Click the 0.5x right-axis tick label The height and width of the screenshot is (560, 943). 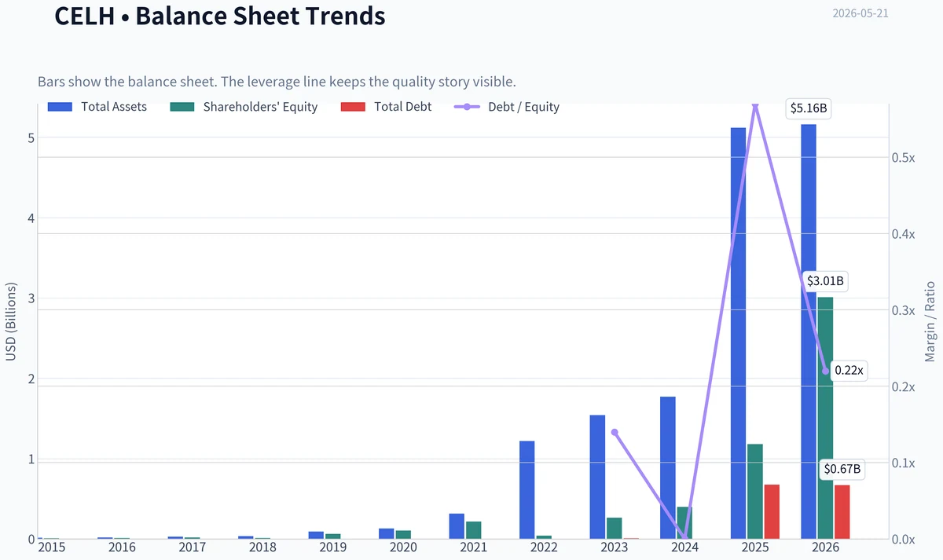(x=904, y=158)
